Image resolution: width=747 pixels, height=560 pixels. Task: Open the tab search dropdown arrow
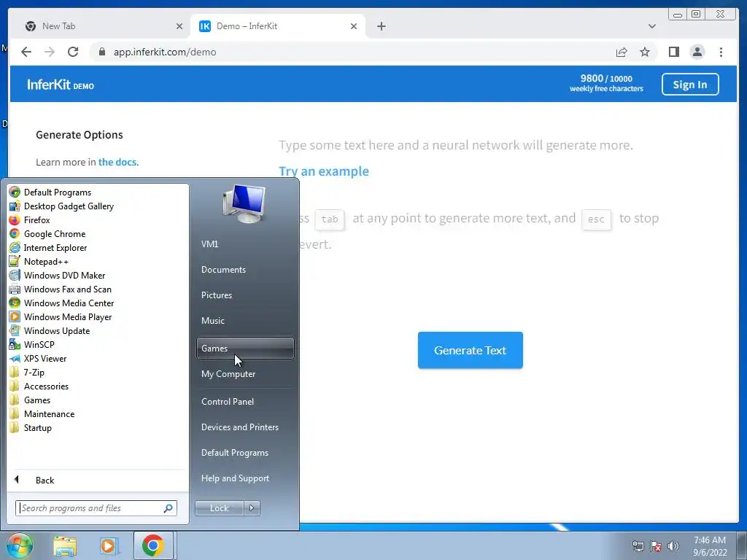click(x=651, y=26)
